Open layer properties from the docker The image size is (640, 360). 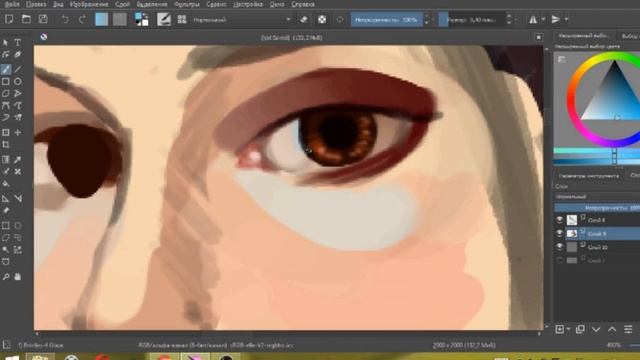pyautogui.click(x=628, y=329)
